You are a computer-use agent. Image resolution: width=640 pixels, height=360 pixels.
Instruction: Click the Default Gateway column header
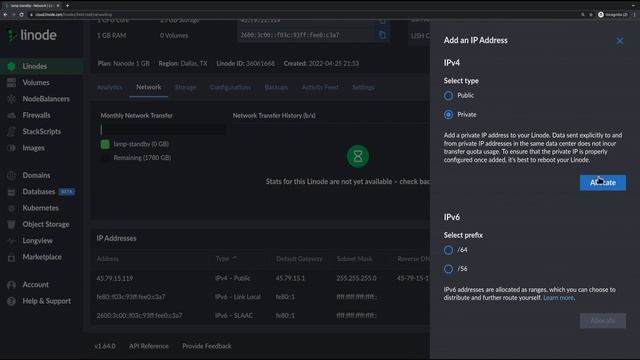point(299,259)
